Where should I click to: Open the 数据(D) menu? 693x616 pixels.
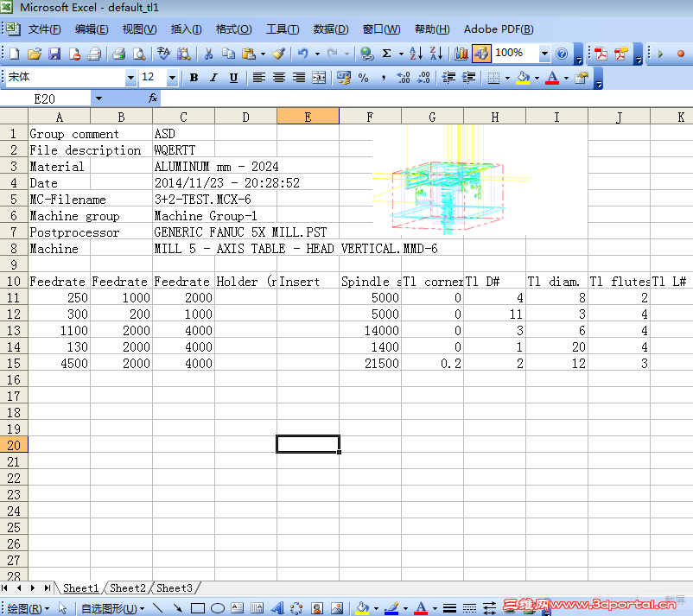click(331, 29)
